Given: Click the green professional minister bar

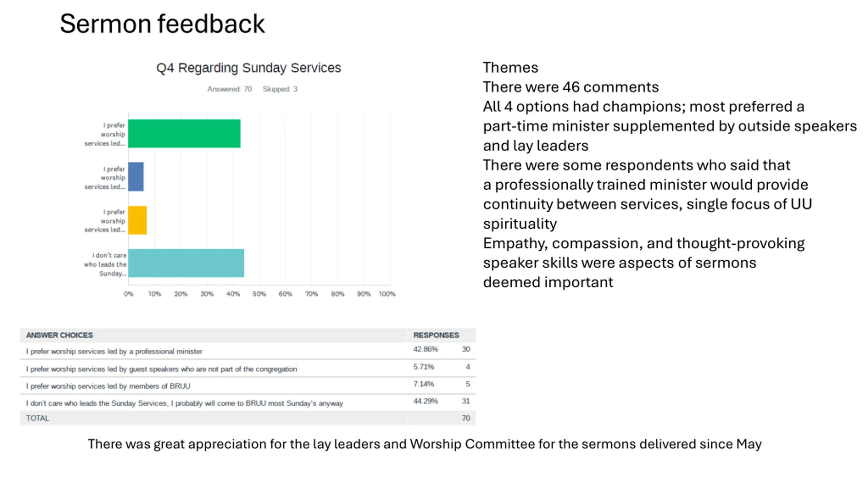Looking at the screenshot, I should 184,134.
